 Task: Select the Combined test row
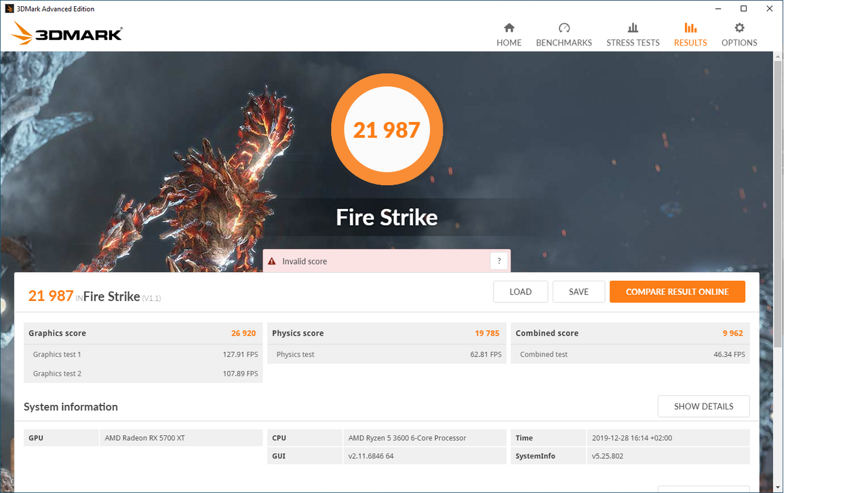tap(630, 354)
